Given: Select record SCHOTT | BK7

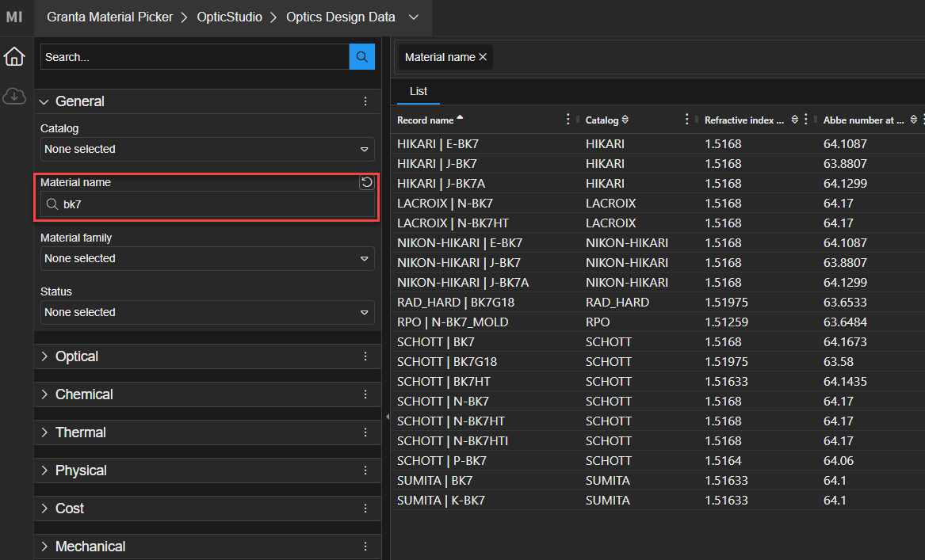Looking at the screenshot, I should [435, 342].
